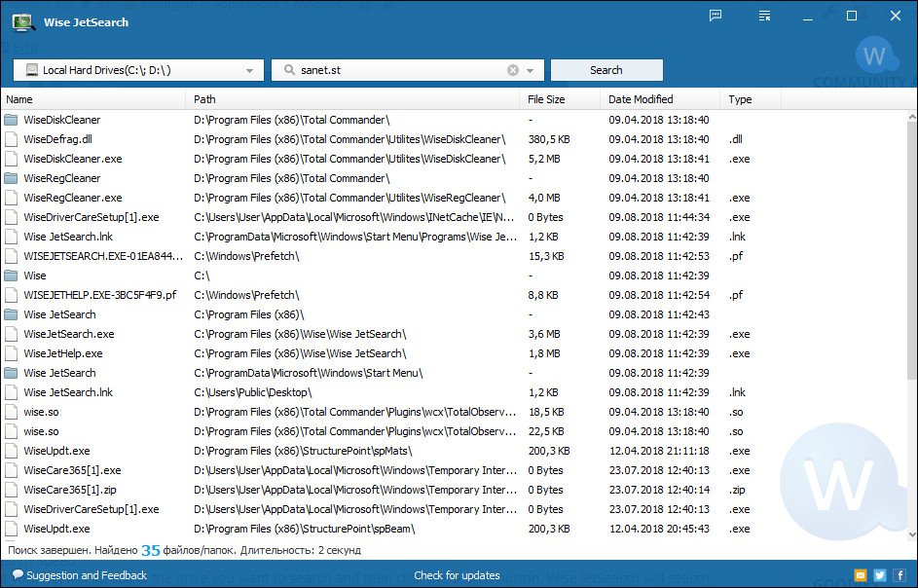Click the folder icon of the C:\ Wise row

coord(11,276)
